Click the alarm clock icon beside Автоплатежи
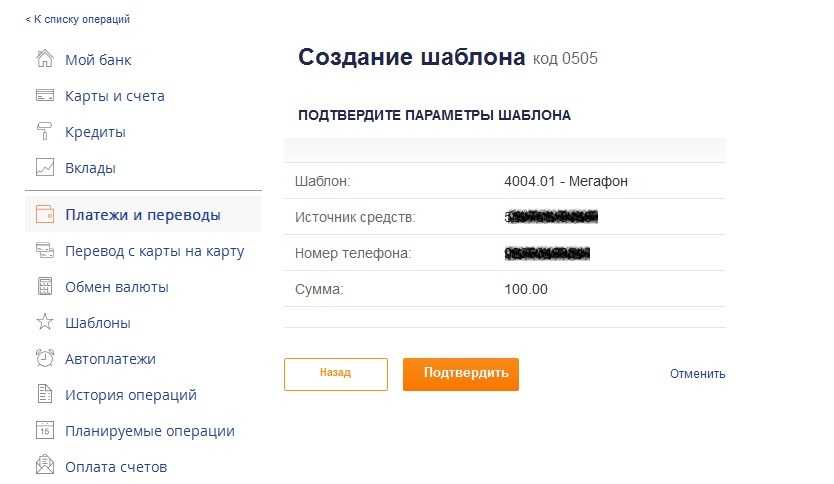 coord(44,358)
